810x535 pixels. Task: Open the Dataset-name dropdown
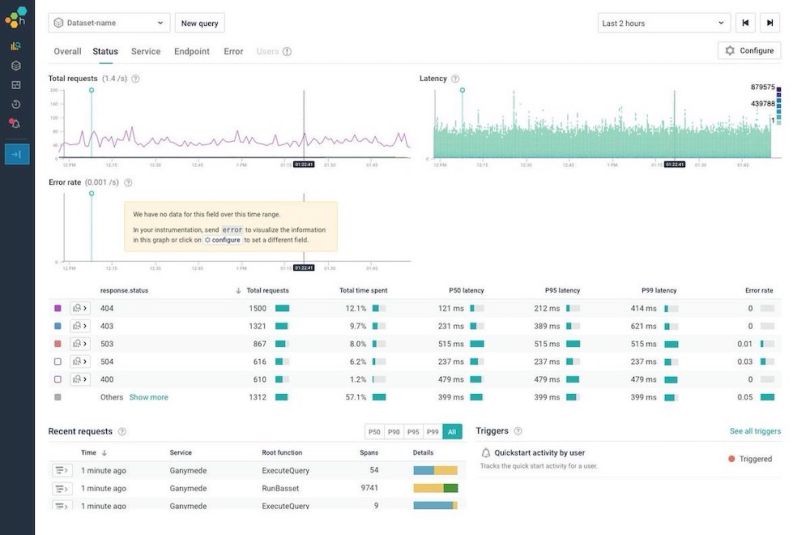click(109, 23)
